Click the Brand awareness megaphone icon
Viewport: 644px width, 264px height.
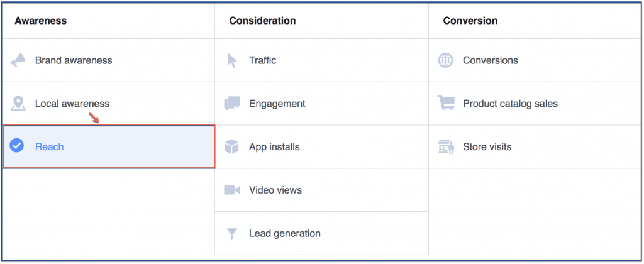18,60
